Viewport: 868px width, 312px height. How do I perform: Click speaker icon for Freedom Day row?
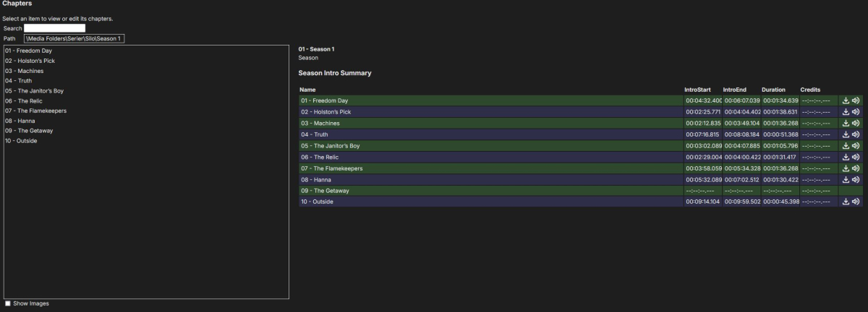[856, 100]
